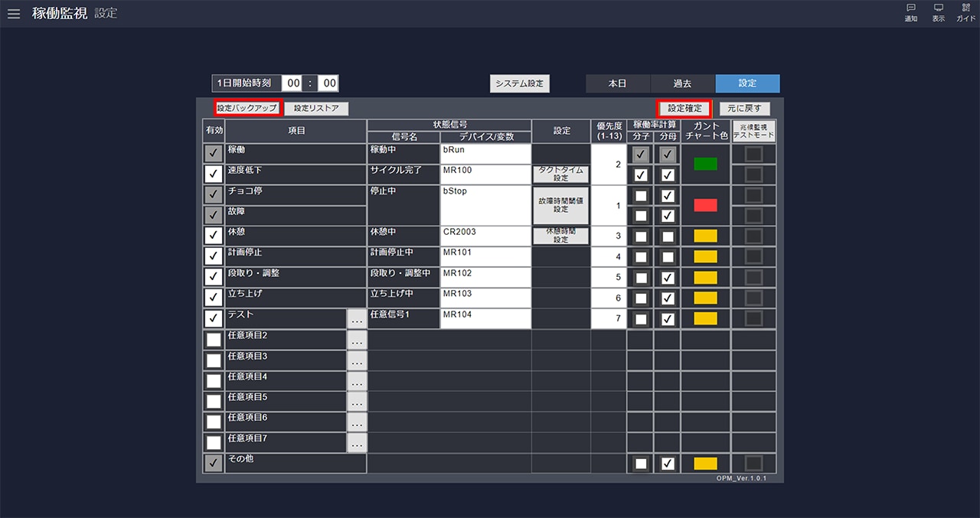This screenshot has width=980, height=518.
Task: Click the green Gantt color for 稼働
Action: pyautogui.click(x=705, y=164)
